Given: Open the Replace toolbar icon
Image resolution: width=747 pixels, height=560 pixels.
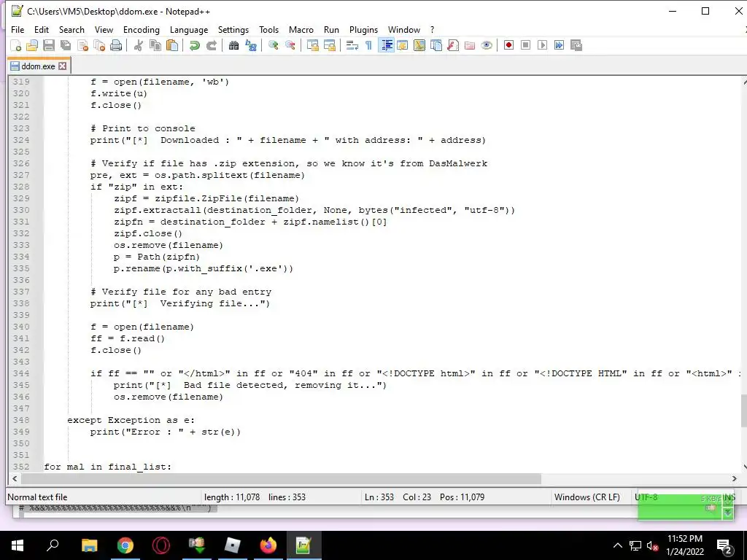Looking at the screenshot, I should pos(251,45).
